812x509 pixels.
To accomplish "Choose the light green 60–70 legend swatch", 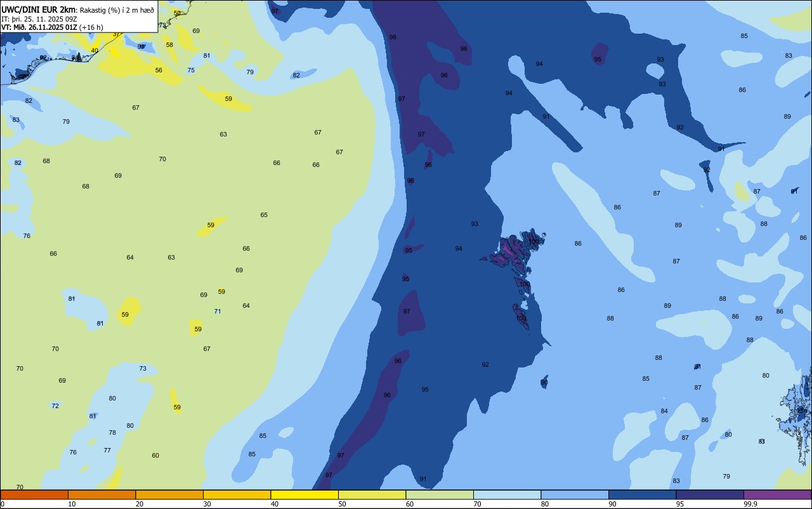I will [440, 494].
